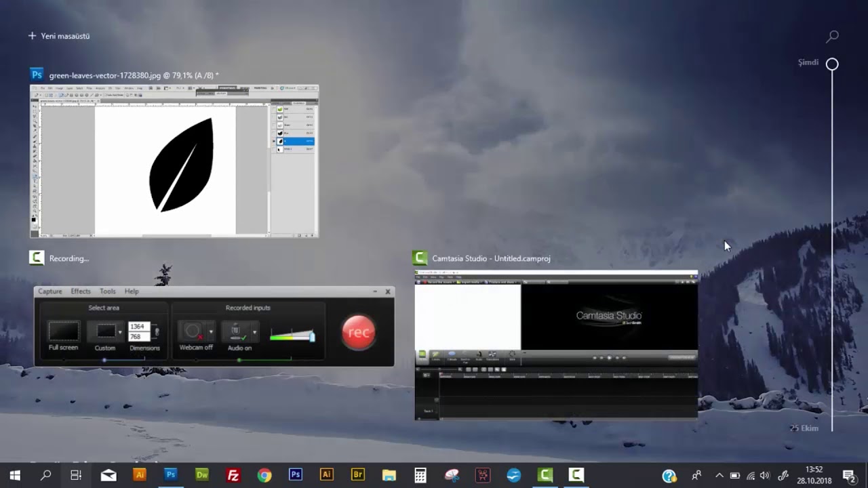Open the dark pink-pattern taskbar icon
868x488 pixels.
483,475
